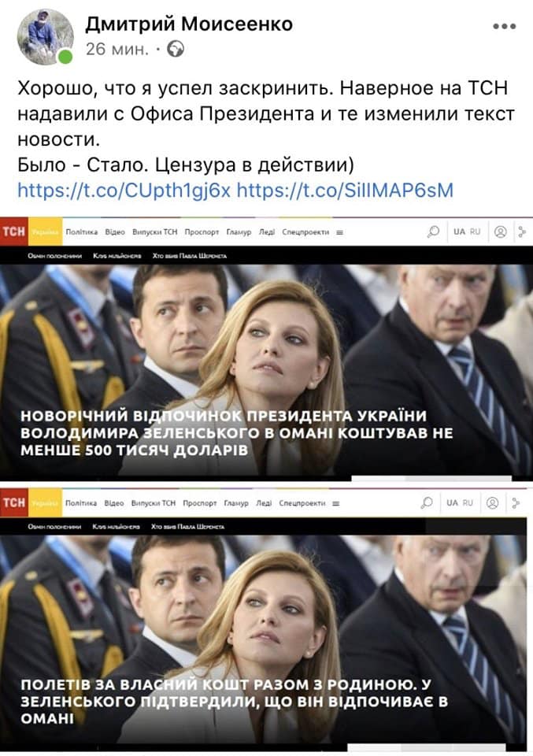Open the headline about 500 тисяч доларів
Image resolution: width=533 pixels, height=756 pixels.
click(x=237, y=432)
